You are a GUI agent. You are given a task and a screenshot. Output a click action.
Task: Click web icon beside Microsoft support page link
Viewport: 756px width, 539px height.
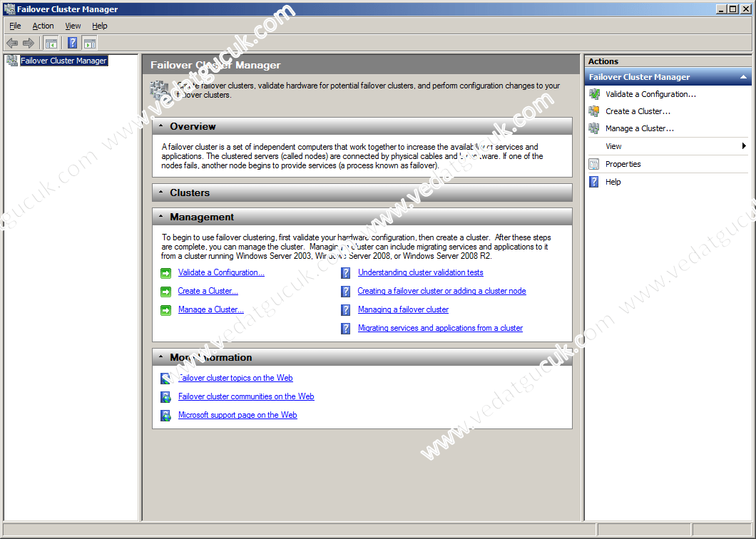coord(166,415)
